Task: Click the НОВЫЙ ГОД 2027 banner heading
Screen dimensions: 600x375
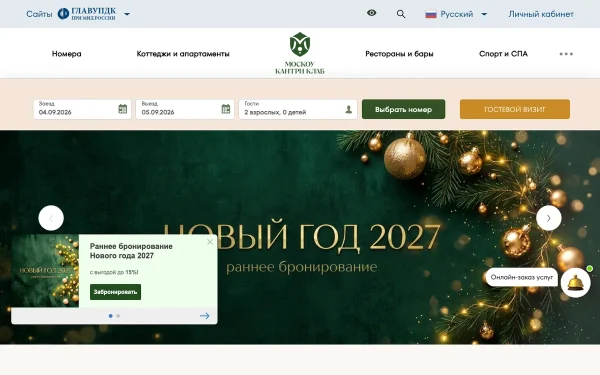Action: click(302, 237)
